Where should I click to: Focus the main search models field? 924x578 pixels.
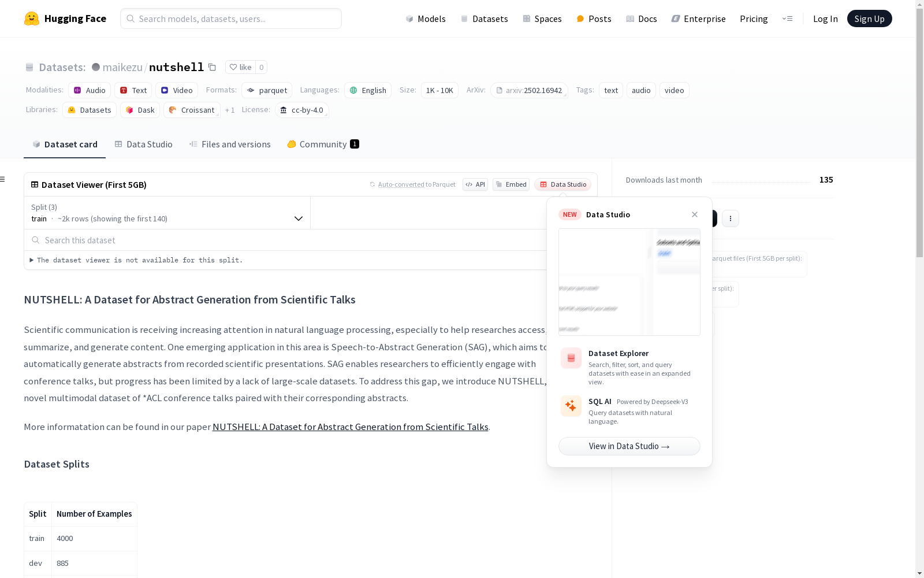pyautogui.click(x=231, y=18)
